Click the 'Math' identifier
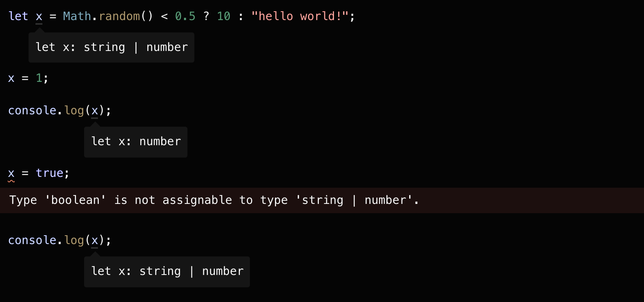The width and height of the screenshot is (644, 302). [x=77, y=16]
